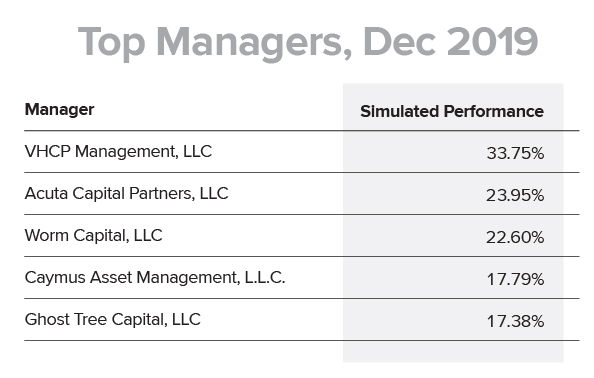Click the 17.38% performance value
594x378 pixels.
tap(515, 322)
